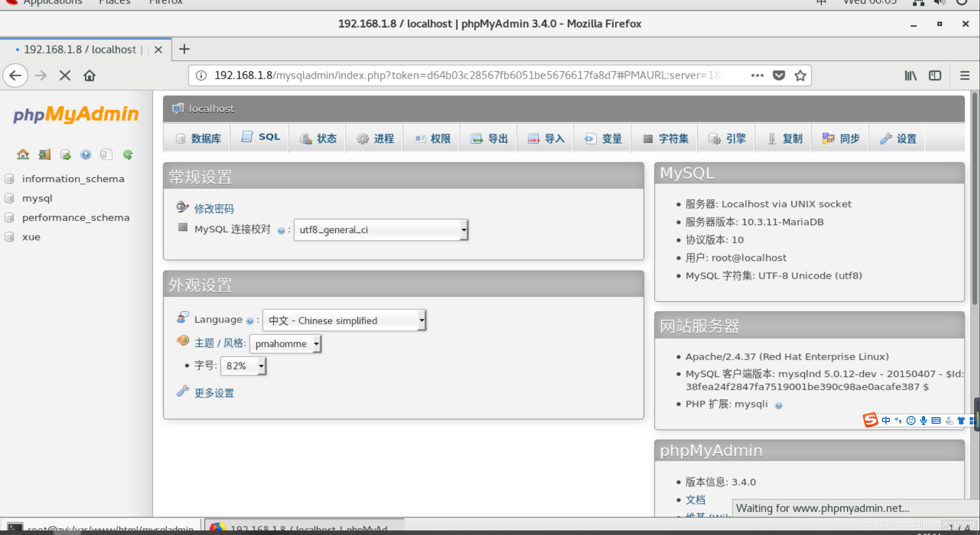The height and width of the screenshot is (535, 980).
Task: Open MySQL 连接校对 utf8_general_ci dropdown
Action: point(381,230)
